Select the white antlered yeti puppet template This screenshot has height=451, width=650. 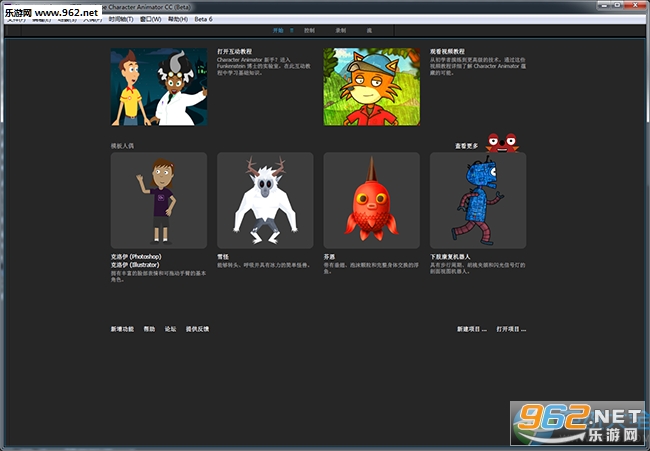pos(265,200)
